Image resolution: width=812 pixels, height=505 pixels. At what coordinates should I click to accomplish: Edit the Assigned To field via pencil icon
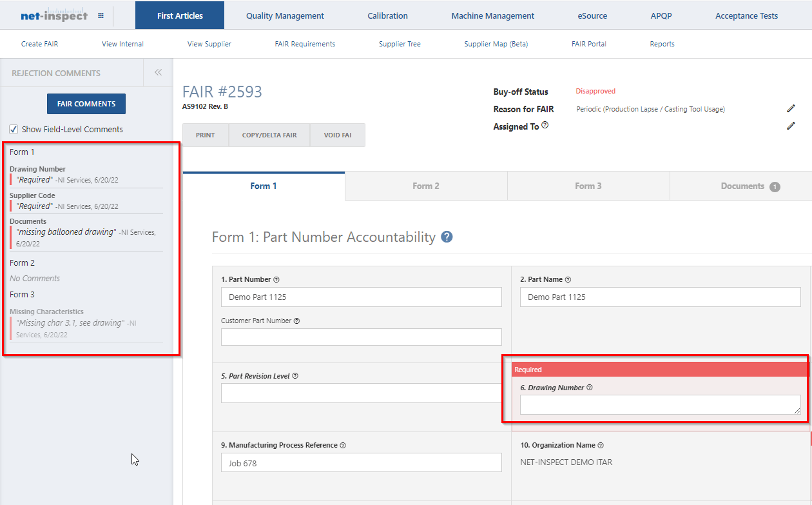coord(791,126)
